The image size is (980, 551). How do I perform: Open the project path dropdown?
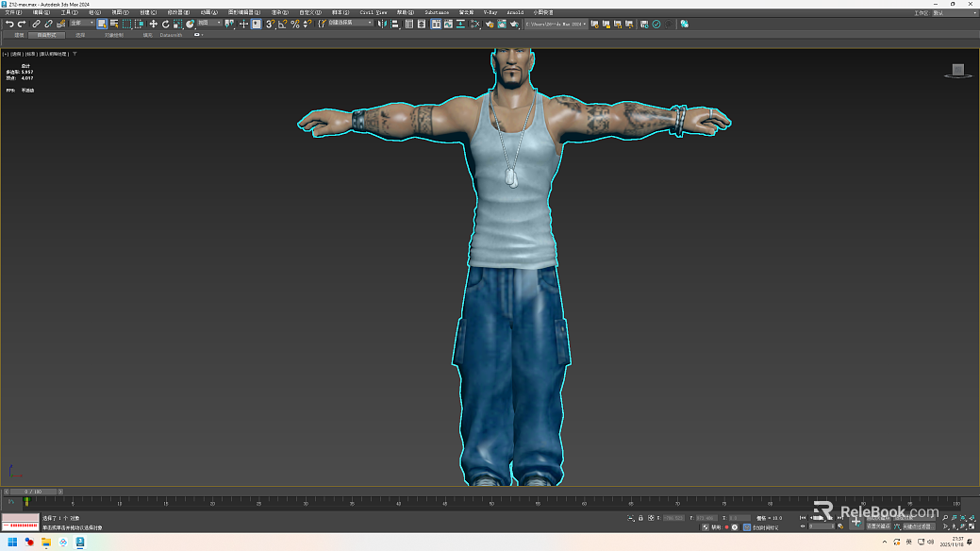pyautogui.click(x=556, y=24)
